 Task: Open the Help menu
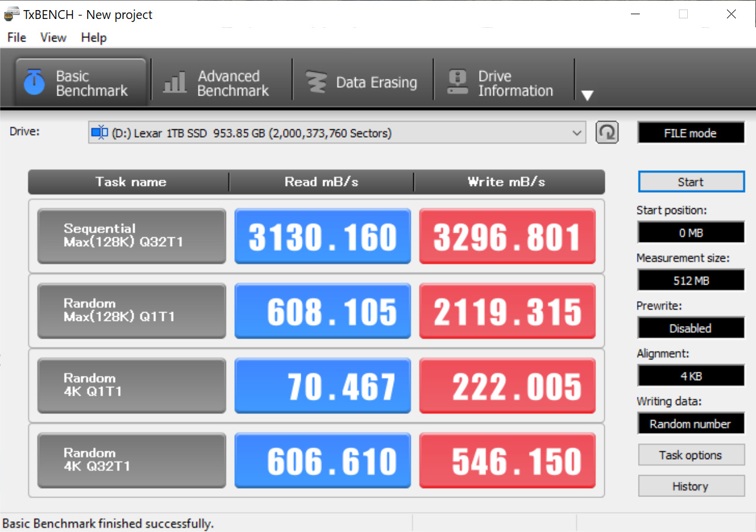point(94,37)
